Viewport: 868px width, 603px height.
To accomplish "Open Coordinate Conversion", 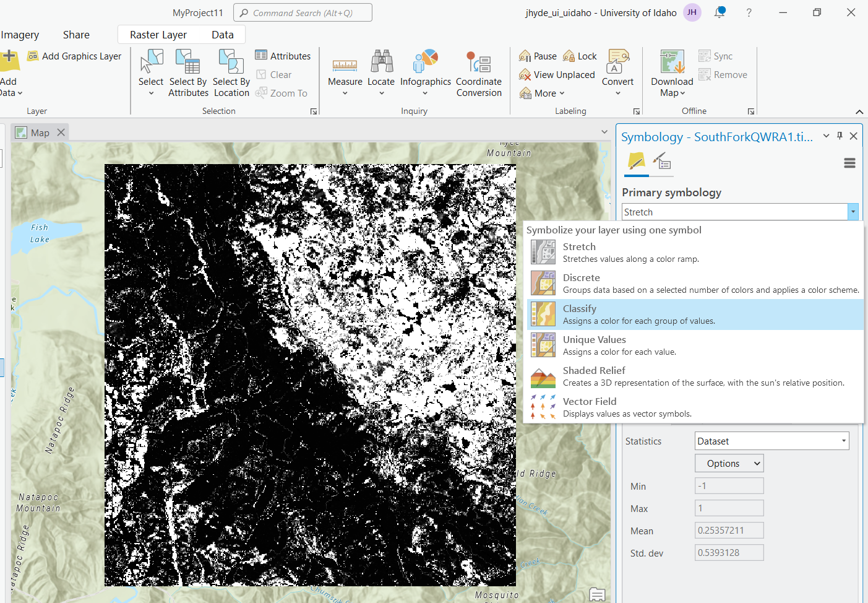I will point(479,73).
